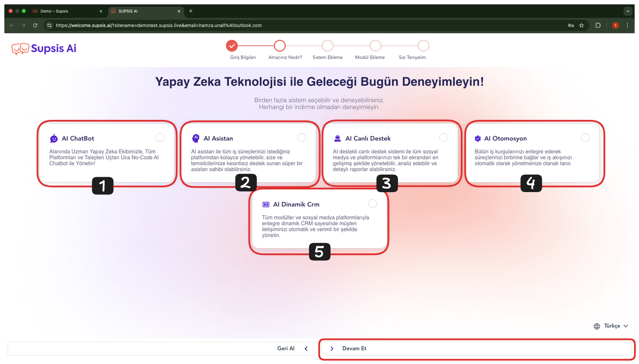The height and width of the screenshot is (364, 639).
Task: Open the Chrome three-dot menu
Action: coord(627,25)
